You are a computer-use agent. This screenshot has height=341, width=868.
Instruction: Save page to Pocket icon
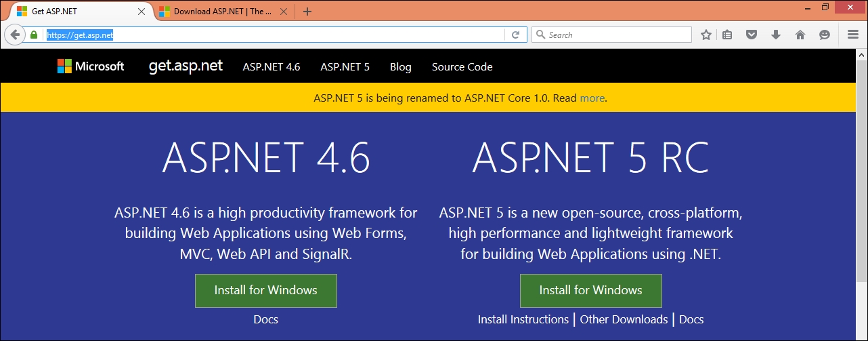(752, 35)
